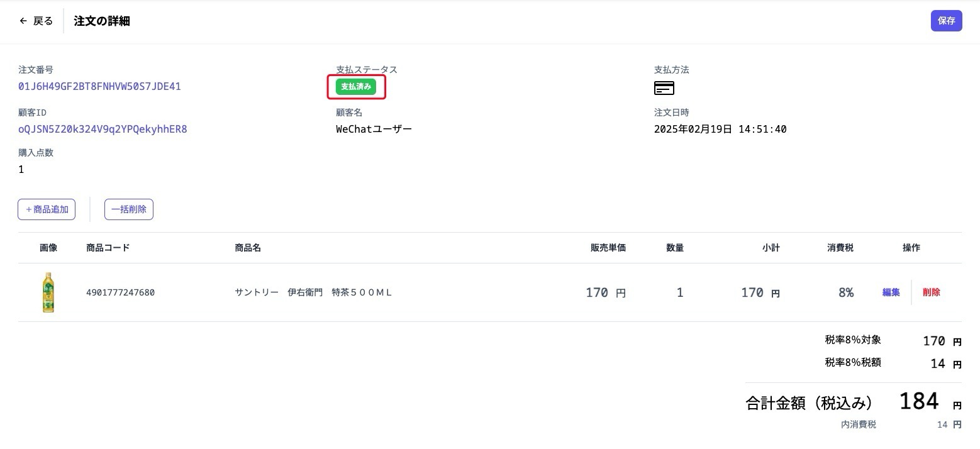
Task: Select product name サントリー 伊右衛門 特茶
Action: pyautogui.click(x=313, y=292)
